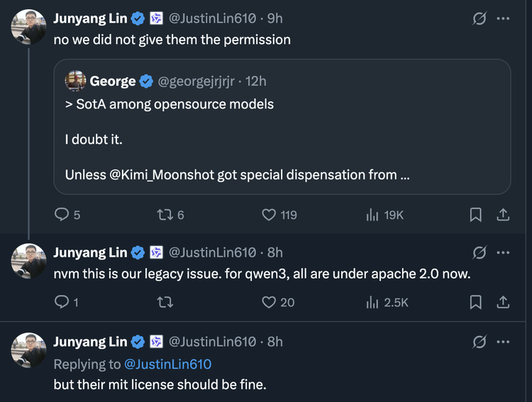Open the @JustinLin610 replying-to link

coord(168,364)
